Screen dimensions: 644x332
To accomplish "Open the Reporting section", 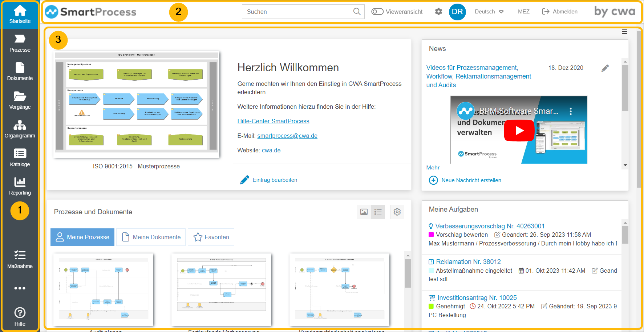I will tap(20, 186).
